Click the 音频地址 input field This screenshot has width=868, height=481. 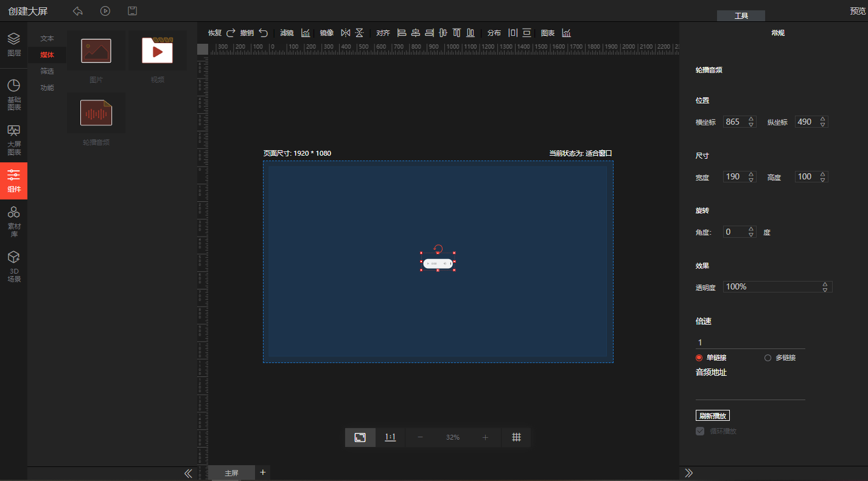tap(750, 392)
